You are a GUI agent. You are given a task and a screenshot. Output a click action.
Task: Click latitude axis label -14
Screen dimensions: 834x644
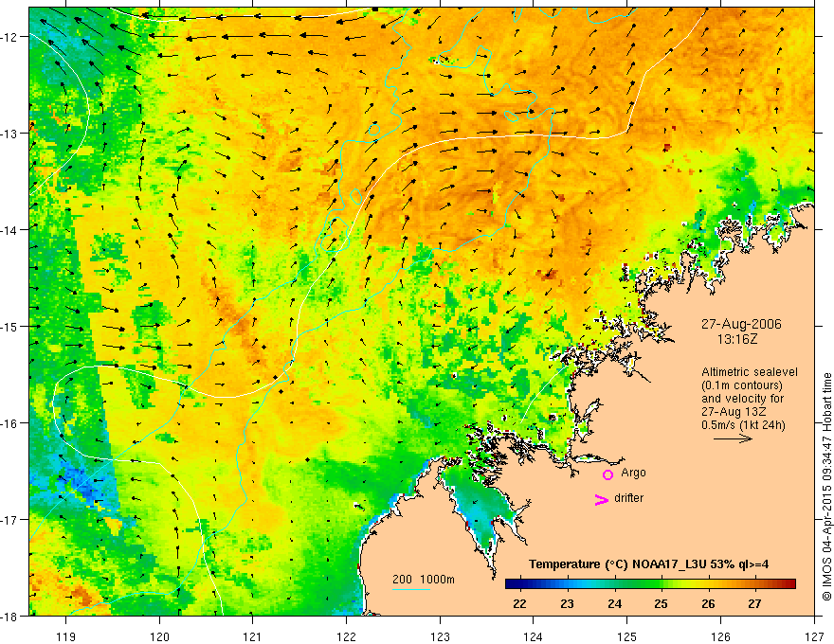click(10, 230)
